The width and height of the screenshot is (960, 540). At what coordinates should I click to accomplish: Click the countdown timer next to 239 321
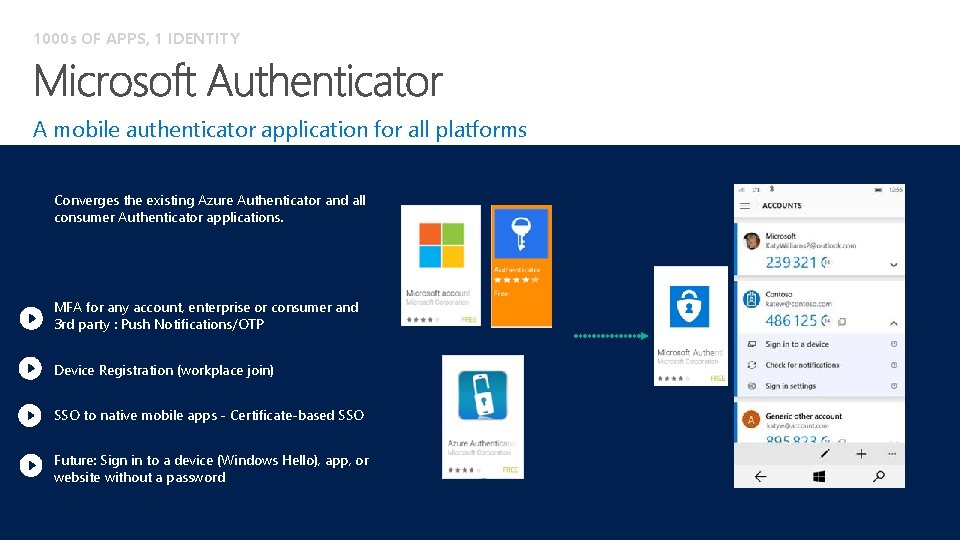click(826, 263)
